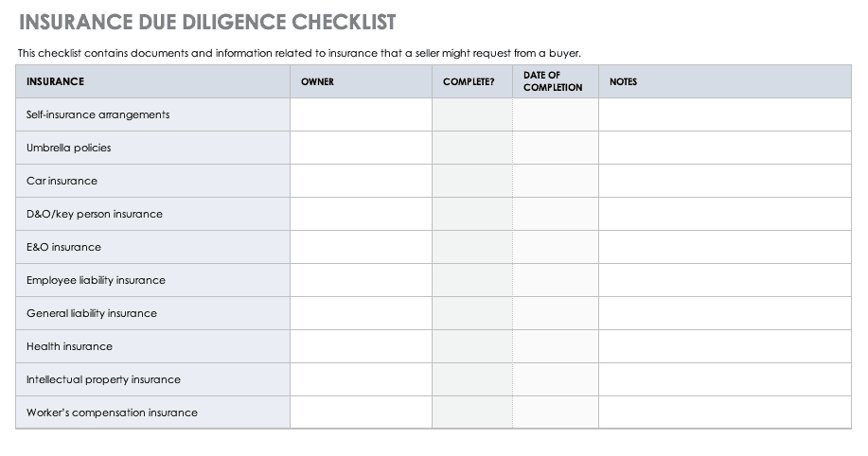Select the Date of Completion header
Viewport: 868px width, 456px height.
pos(553,81)
